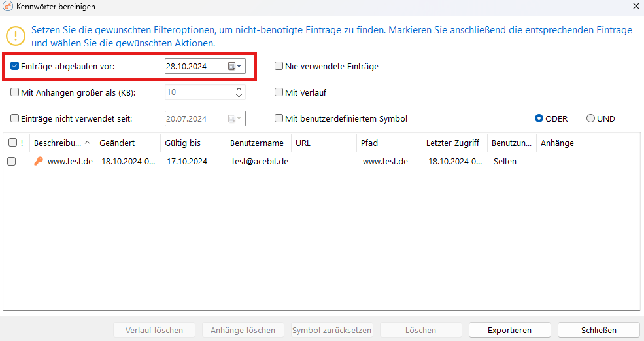Sort by the Beschreibung column header
This screenshot has height=341, width=644.
62,143
